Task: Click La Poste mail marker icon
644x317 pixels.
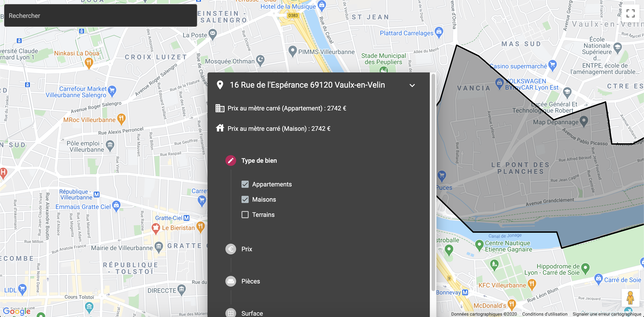Action: click(213, 34)
